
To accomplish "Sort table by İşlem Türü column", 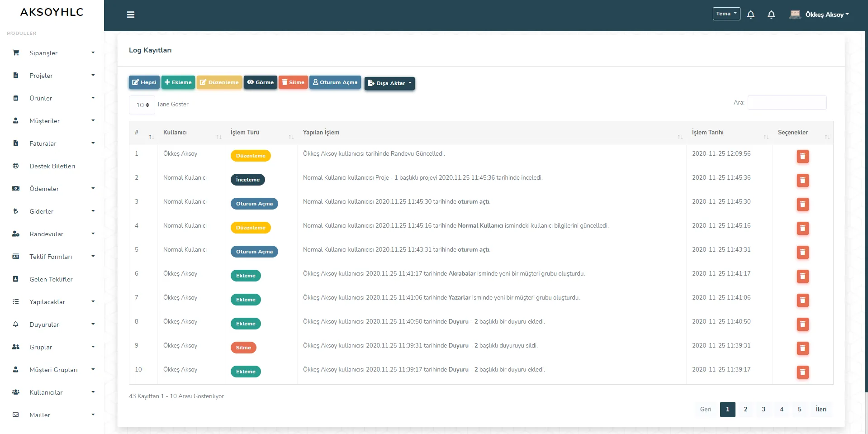I will point(261,133).
